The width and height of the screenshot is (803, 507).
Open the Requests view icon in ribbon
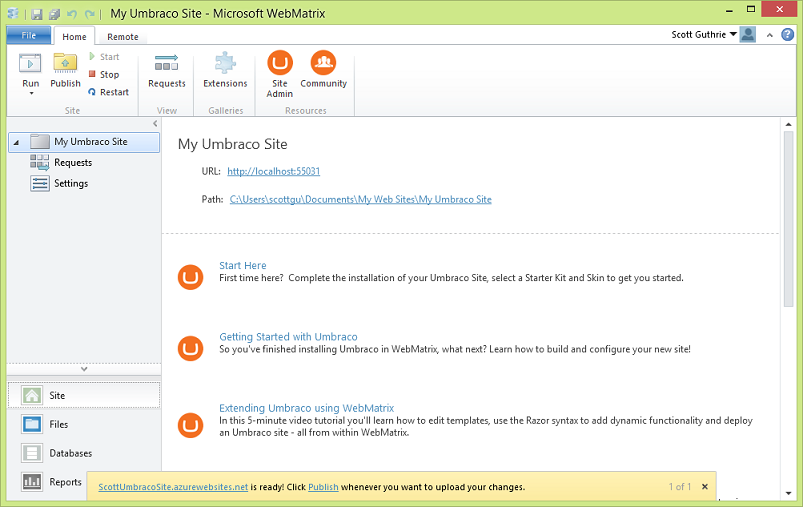[166, 63]
